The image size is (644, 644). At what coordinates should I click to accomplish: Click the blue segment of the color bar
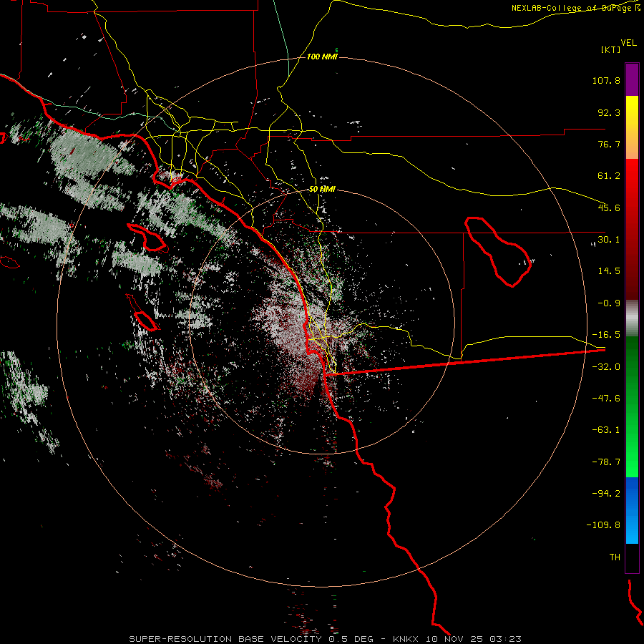[632, 510]
